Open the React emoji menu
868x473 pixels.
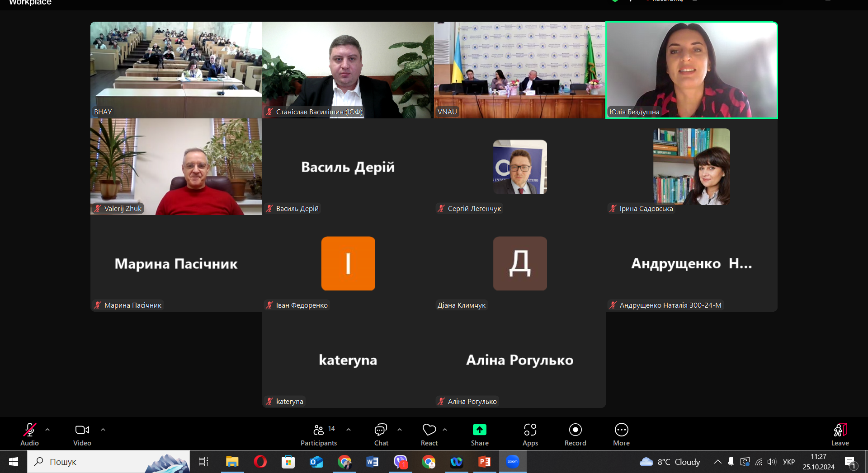pos(429,435)
